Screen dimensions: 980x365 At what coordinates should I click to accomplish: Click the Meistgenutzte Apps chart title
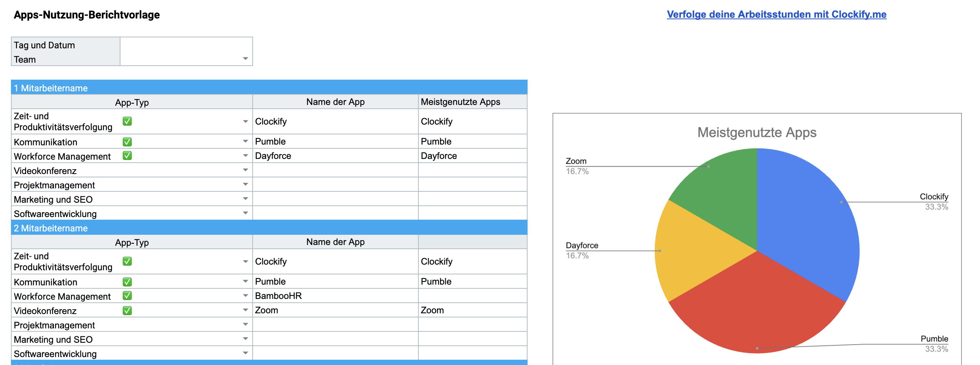click(757, 132)
